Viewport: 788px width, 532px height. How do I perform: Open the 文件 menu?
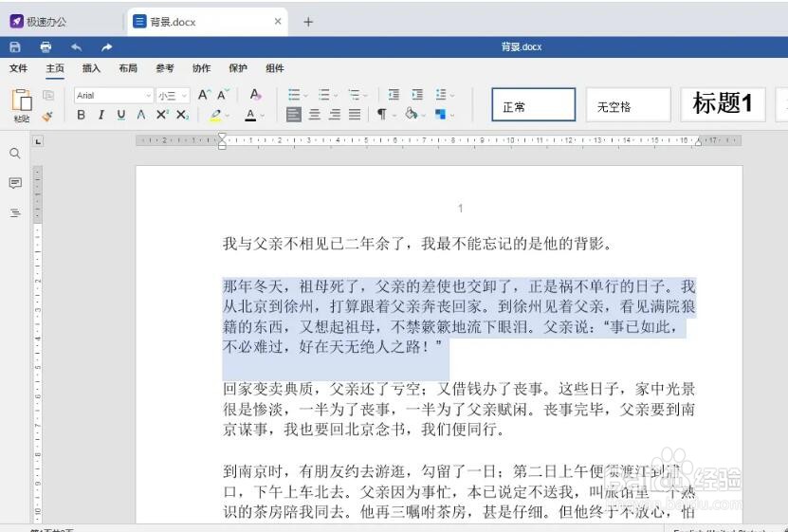coord(19,68)
